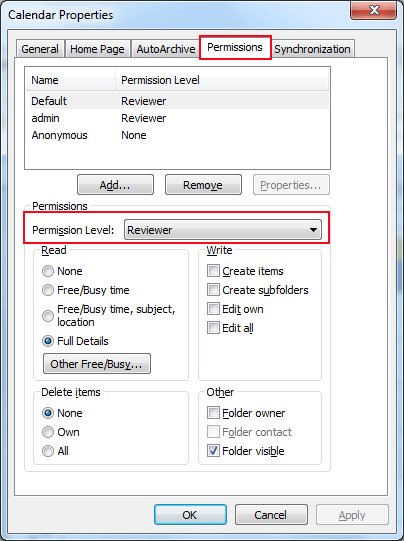Image resolution: width=404 pixels, height=541 pixels.
Task: Click the Apply button
Action: coord(352,515)
